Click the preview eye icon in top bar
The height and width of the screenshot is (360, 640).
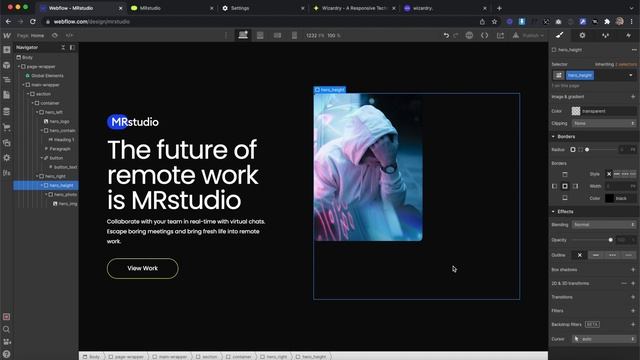[x=55, y=36]
